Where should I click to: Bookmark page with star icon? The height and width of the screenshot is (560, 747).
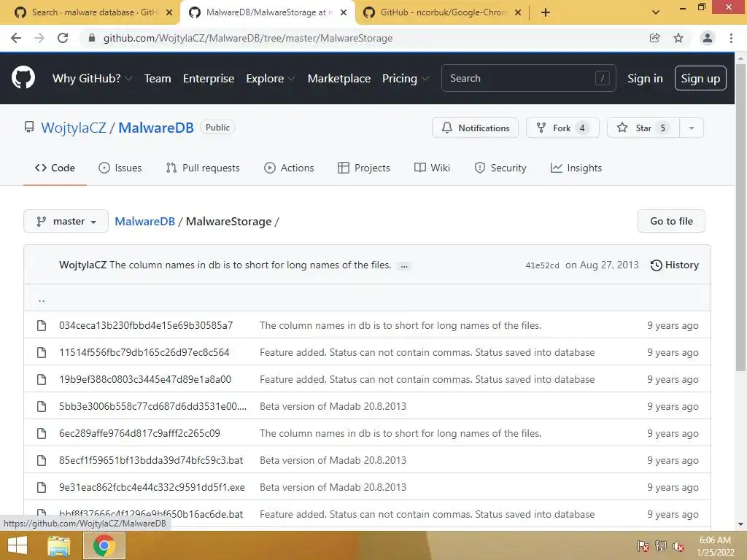[x=678, y=38]
